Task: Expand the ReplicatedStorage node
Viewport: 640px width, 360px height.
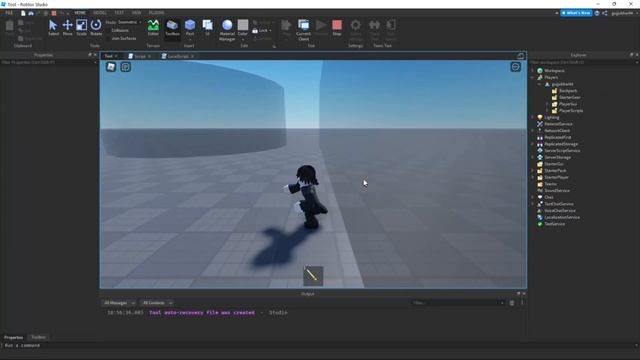Action: 533,144
